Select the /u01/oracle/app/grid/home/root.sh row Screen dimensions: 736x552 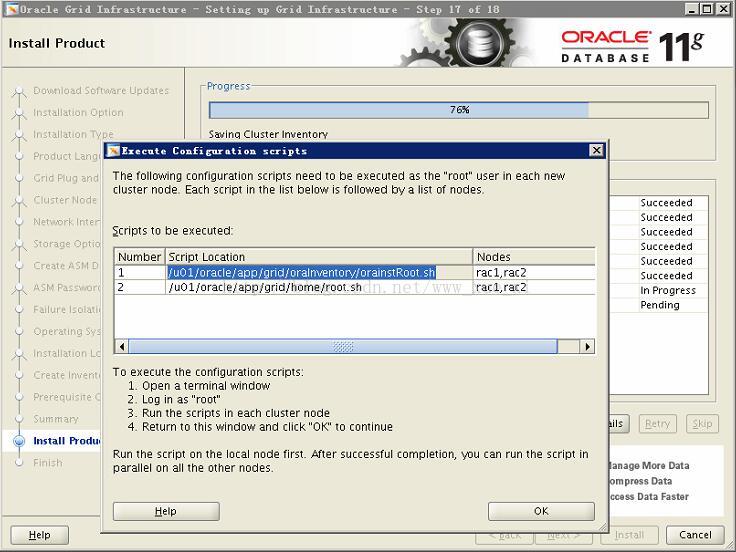(354, 287)
